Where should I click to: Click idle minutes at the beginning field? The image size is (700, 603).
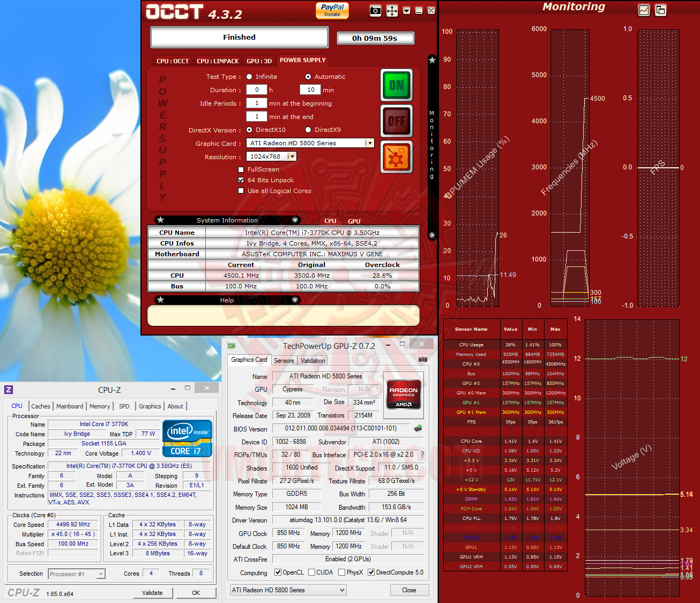257,103
